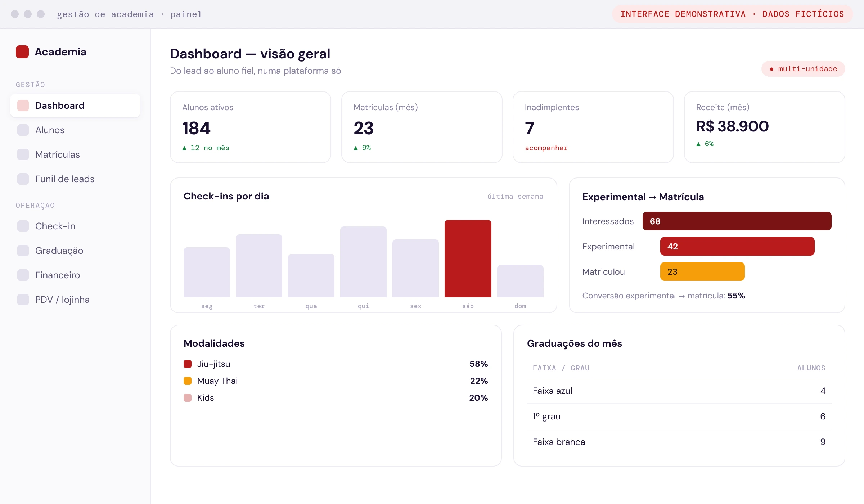The height and width of the screenshot is (504, 864).
Task: Open the Alunos ativos card
Action: coord(251,127)
